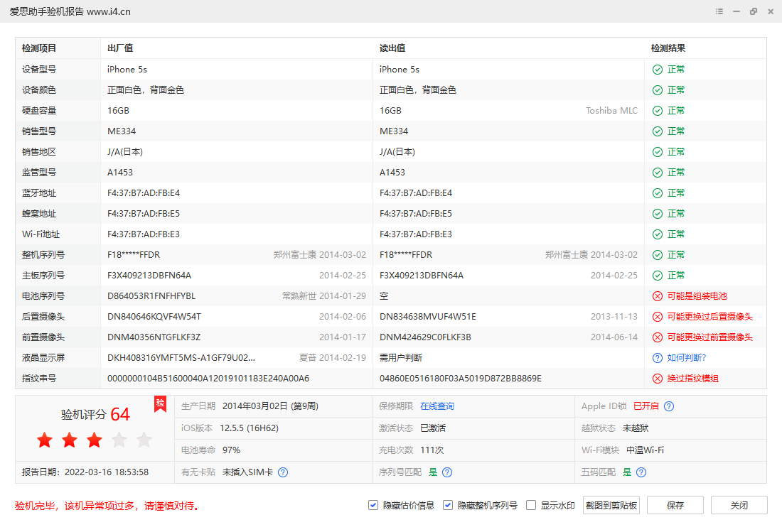
Task: Click the 检测结果 column header
Action: click(x=668, y=48)
